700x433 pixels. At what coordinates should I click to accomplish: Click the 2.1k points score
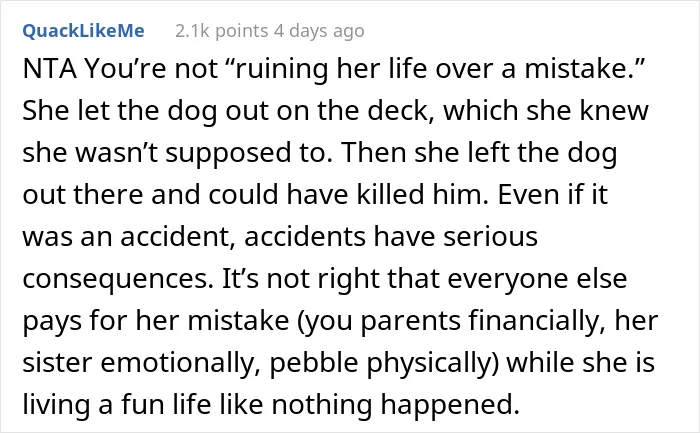coord(222,31)
